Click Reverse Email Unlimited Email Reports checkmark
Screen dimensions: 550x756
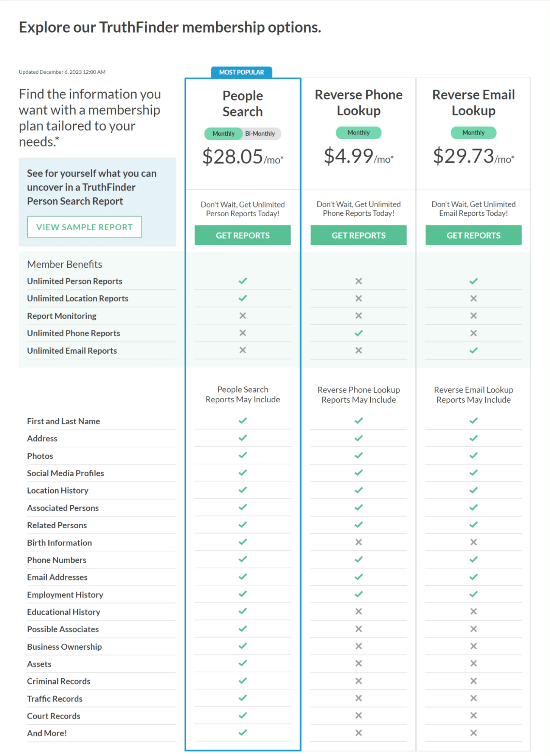[x=473, y=351]
